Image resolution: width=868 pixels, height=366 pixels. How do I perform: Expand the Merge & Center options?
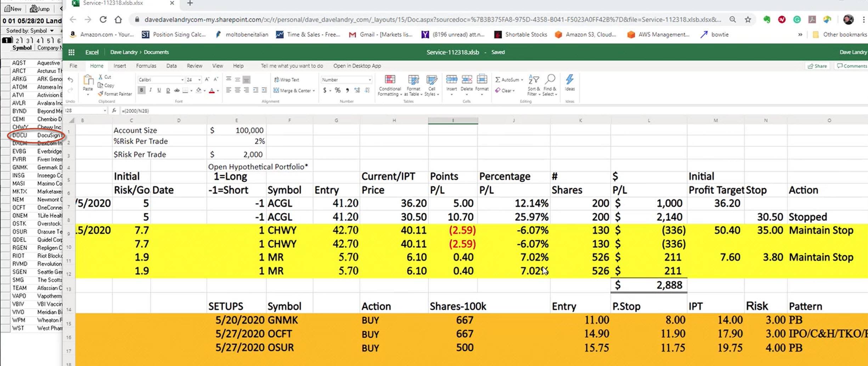pyautogui.click(x=314, y=91)
